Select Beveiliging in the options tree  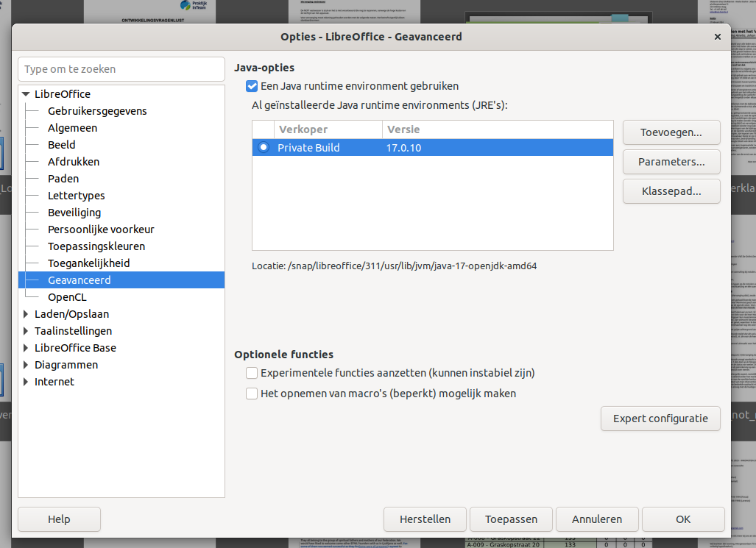(x=74, y=213)
